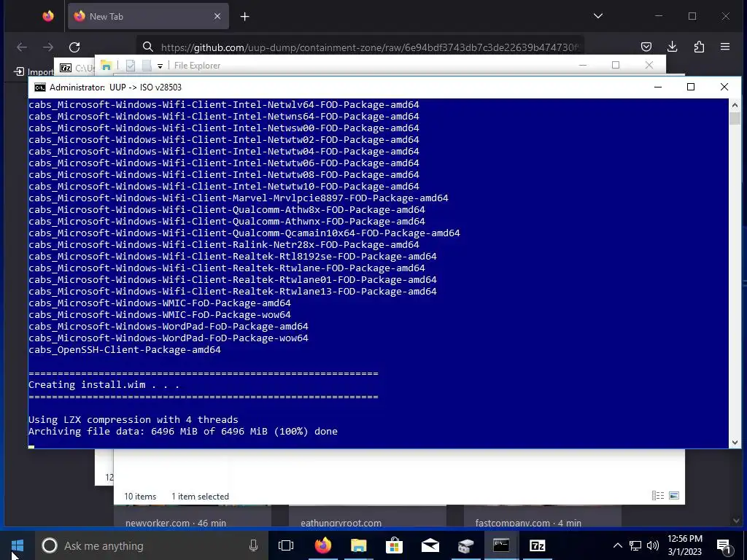This screenshot has width=747, height=560.
Task: Open Microsoft Store from the taskbar
Action: click(x=395, y=545)
